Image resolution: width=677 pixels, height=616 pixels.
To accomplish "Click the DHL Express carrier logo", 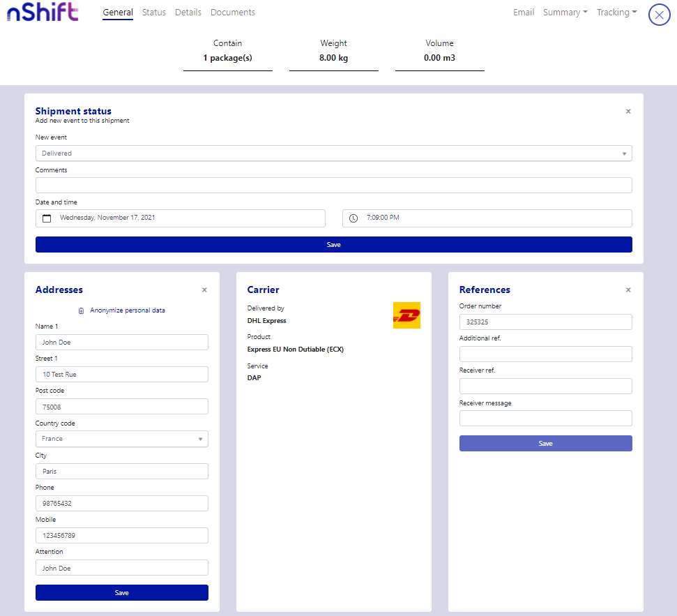I will 406,315.
